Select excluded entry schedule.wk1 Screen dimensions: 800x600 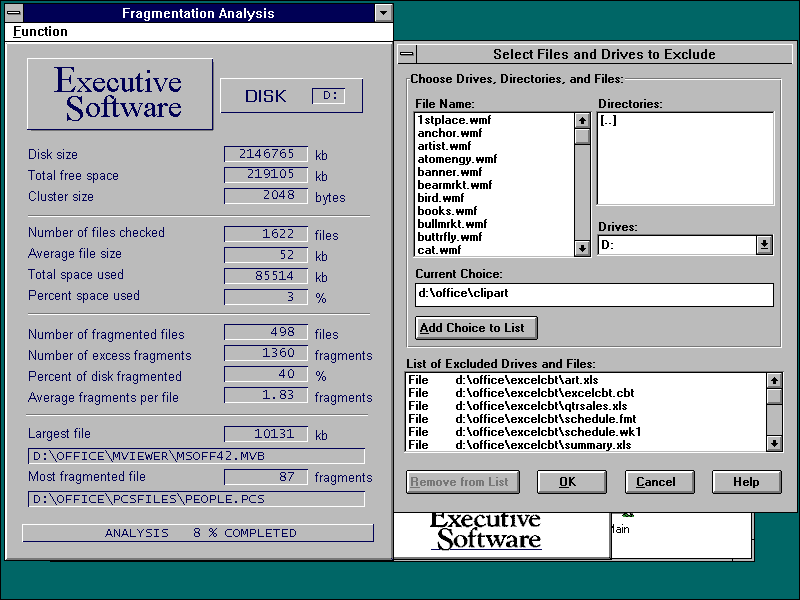pos(585,432)
